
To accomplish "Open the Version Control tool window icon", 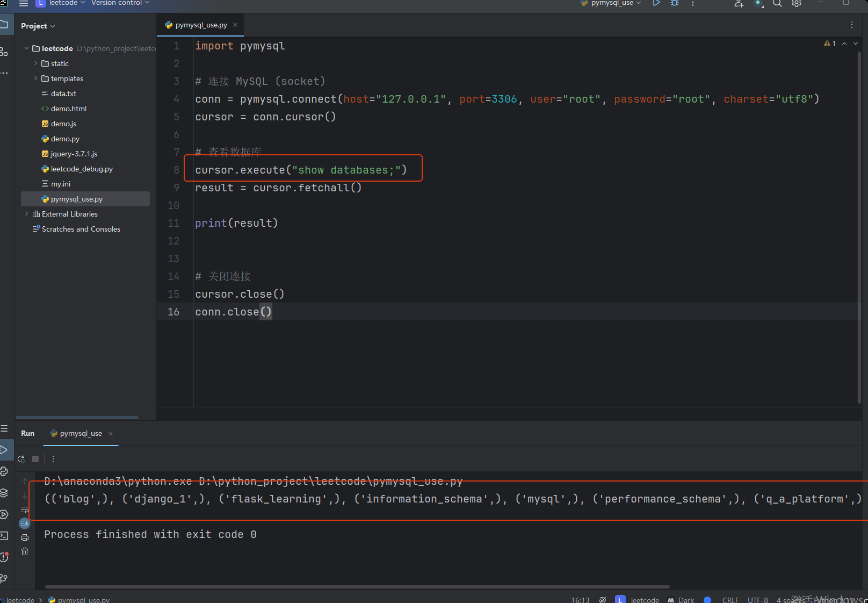I will [x=4, y=579].
